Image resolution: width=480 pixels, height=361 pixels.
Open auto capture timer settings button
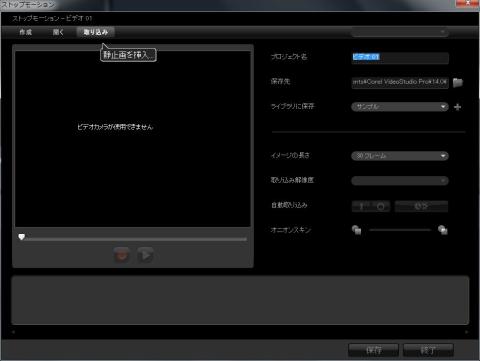[x=421, y=206]
